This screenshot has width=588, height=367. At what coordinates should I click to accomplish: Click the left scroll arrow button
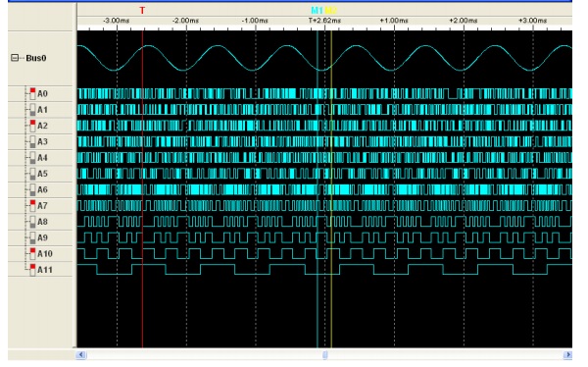[81, 354]
